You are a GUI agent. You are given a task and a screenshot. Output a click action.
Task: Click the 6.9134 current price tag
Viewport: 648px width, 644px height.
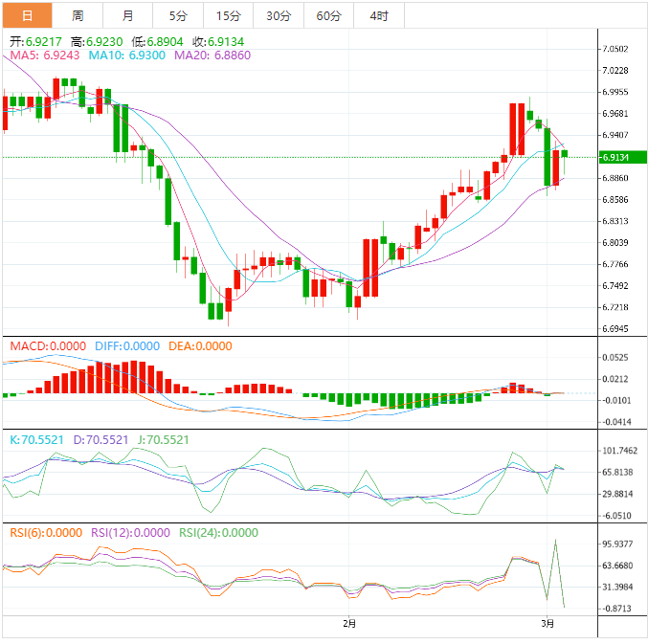[623, 157]
